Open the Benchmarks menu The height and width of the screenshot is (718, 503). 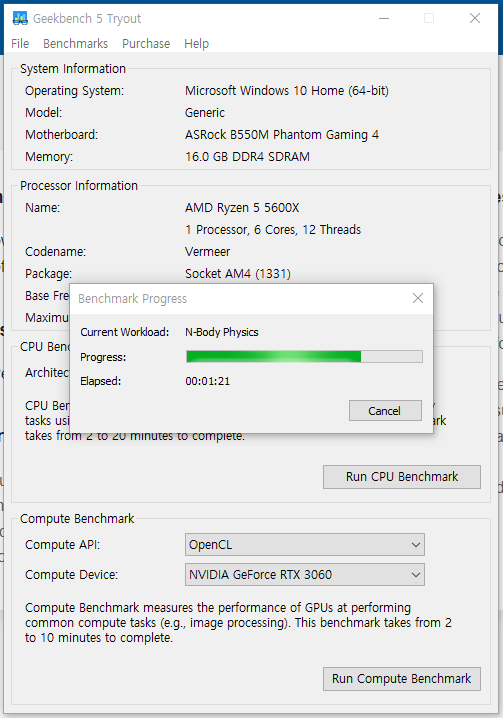76,44
